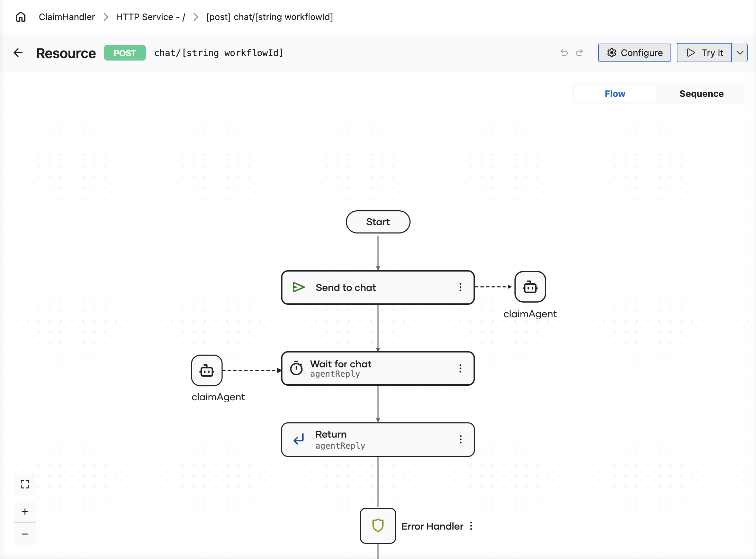Click the claimAgent robot icon beside Send to chat
756x559 pixels.
click(530, 287)
